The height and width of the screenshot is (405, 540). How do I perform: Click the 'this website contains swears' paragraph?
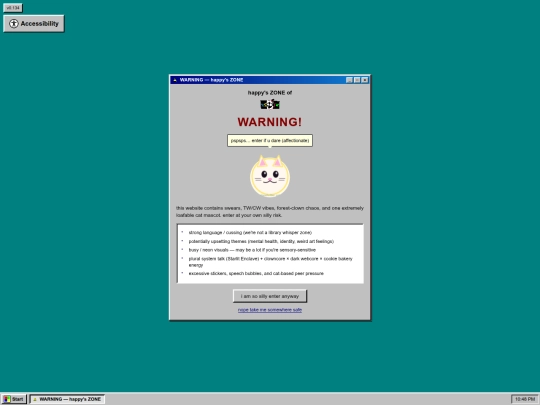pos(270,211)
